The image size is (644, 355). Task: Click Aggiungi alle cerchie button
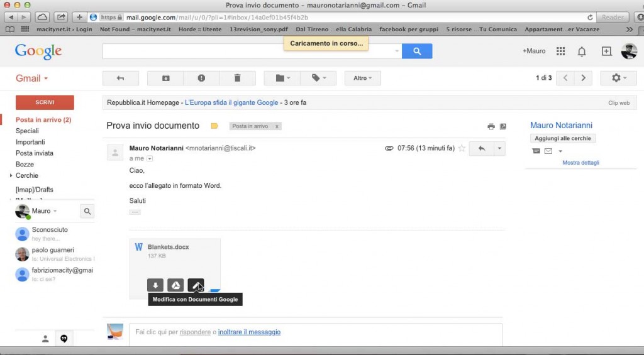[x=563, y=138]
